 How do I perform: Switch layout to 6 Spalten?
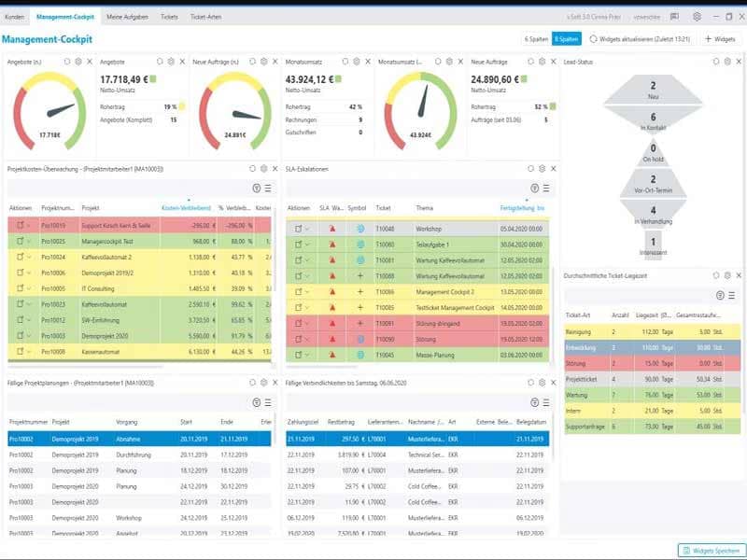[536, 39]
